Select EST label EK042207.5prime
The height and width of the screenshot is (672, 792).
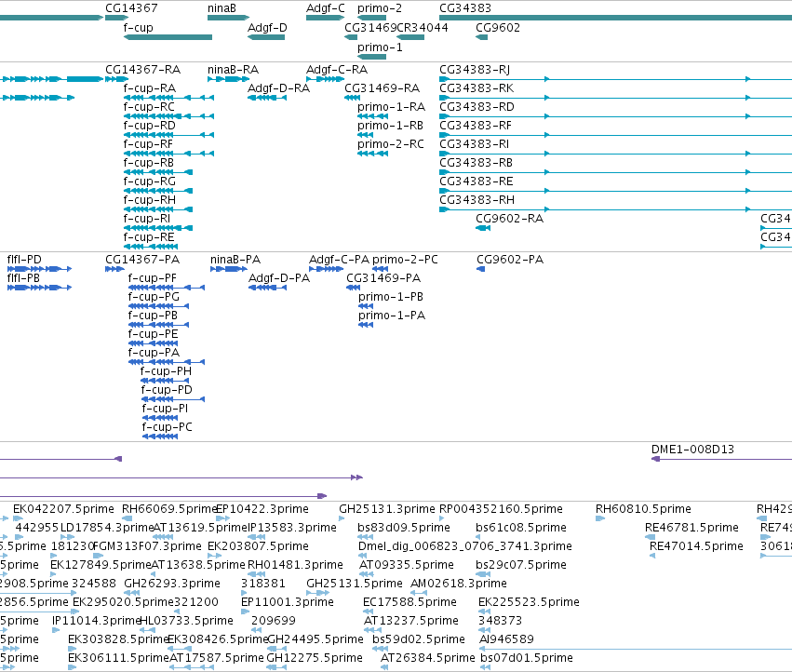tap(63, 509)
